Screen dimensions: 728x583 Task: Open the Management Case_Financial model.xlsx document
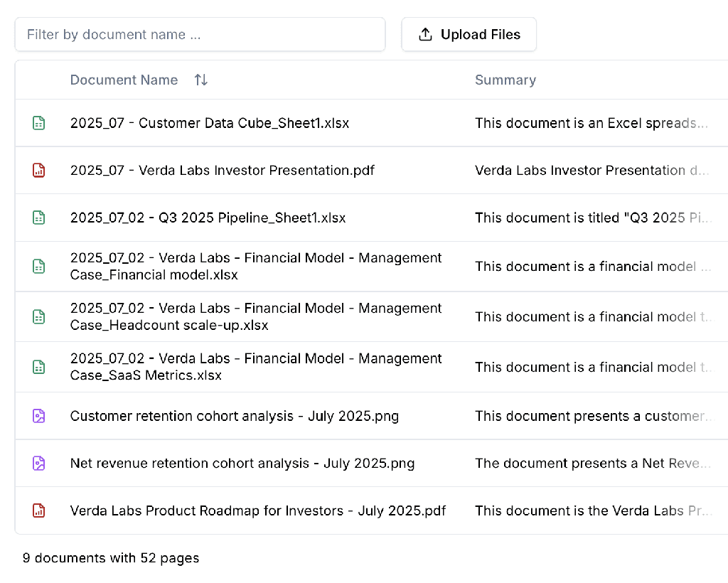(256, 267)
